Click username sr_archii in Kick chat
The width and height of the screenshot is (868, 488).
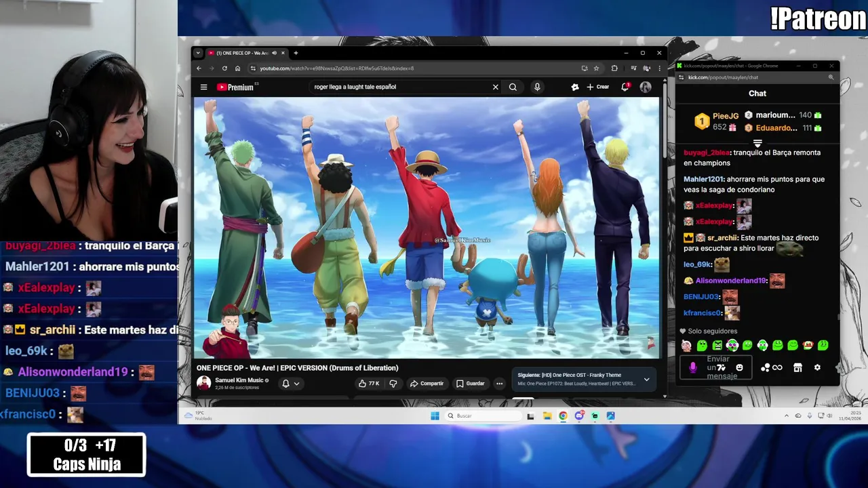pyautogui.click(x=723, y=238)
